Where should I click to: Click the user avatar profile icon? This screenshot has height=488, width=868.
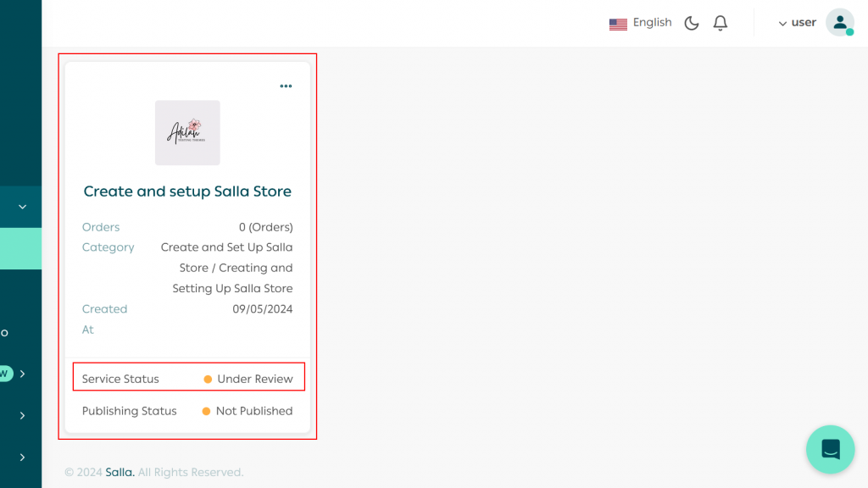click(839, 23)
